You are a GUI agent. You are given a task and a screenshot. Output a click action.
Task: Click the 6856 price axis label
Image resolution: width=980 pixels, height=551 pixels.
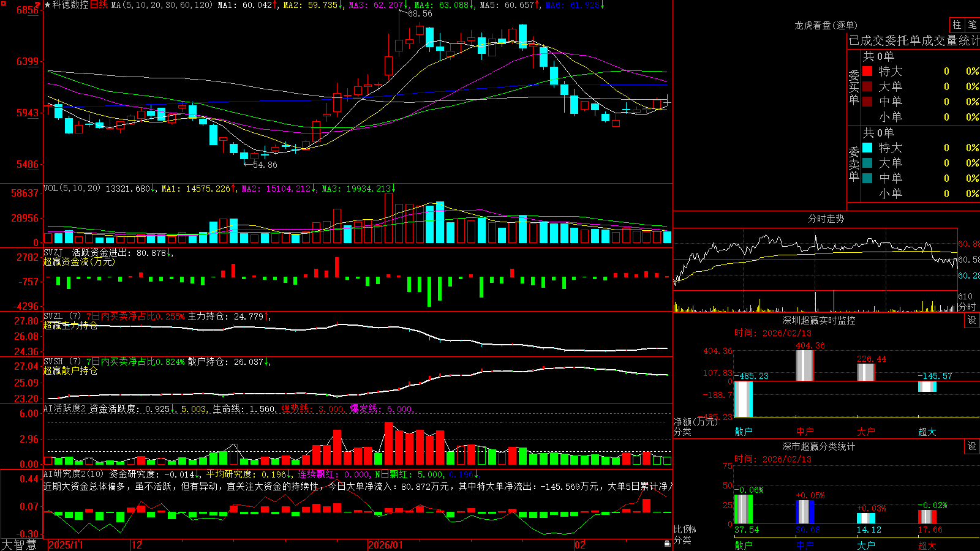27,10
